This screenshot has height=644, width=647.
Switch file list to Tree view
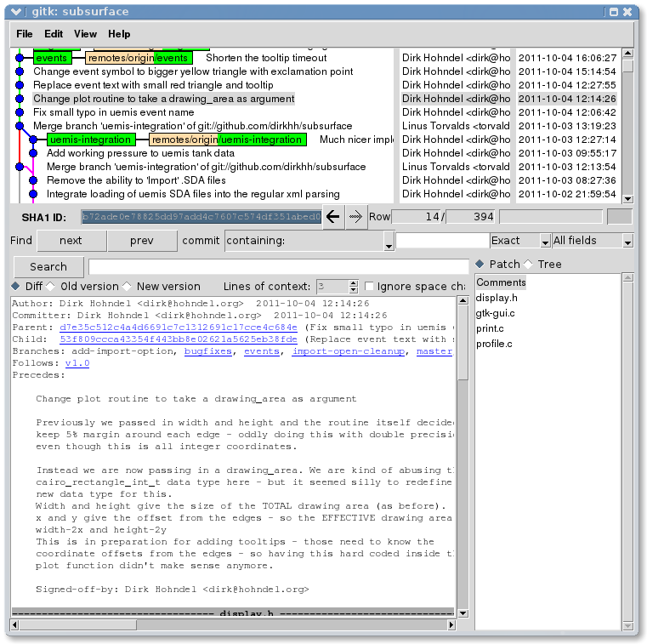(529, 265)
